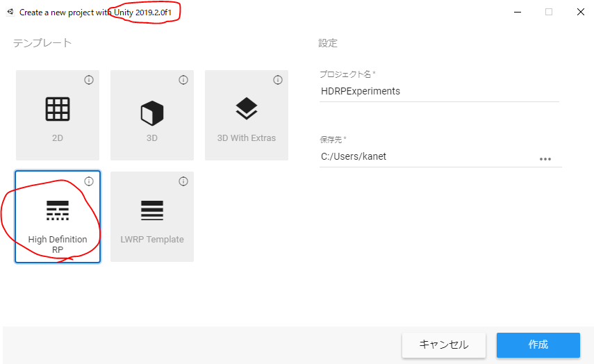Image resolution: width=594 pixels, height=364 pixels.
Task: Show info for the 2D template
Action: (89, 80)
